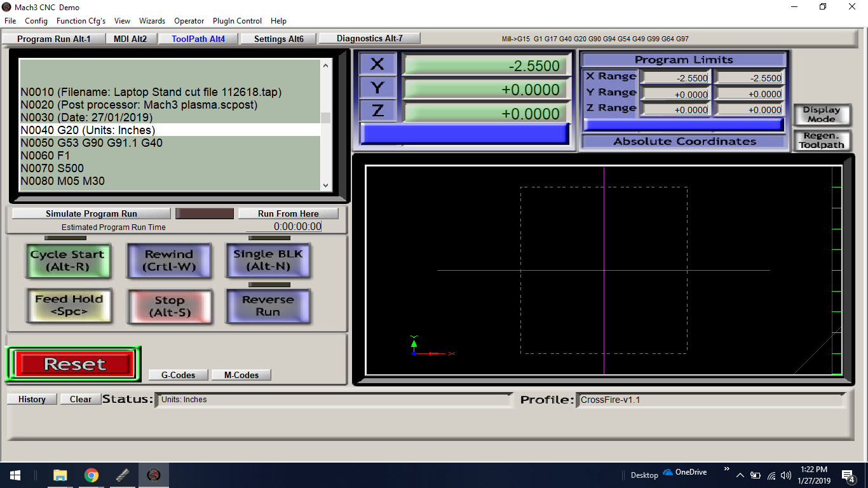Click the G-code list scroll down arrow
The image size is (868, 488).
pyautogui.click(x=326, y=185)
